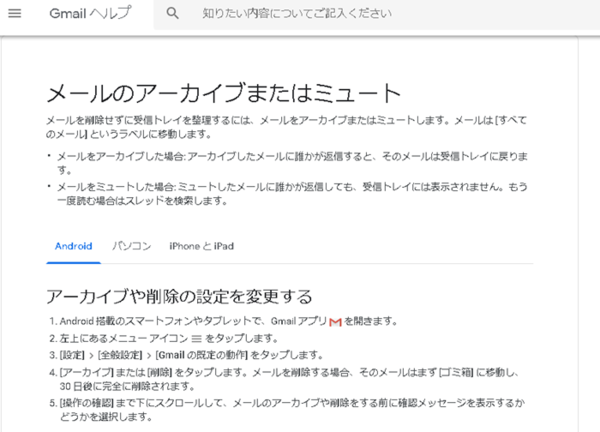Click the menu icon shown in step 2
The image size is (600, 432).
pos(196,338)
